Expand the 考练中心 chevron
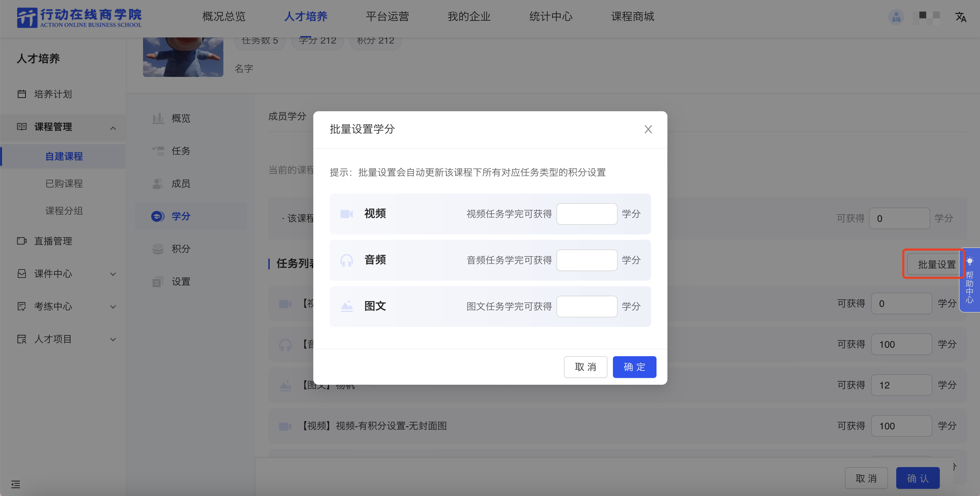This screenshot has height=496, width=980. (x=113, y=307)
